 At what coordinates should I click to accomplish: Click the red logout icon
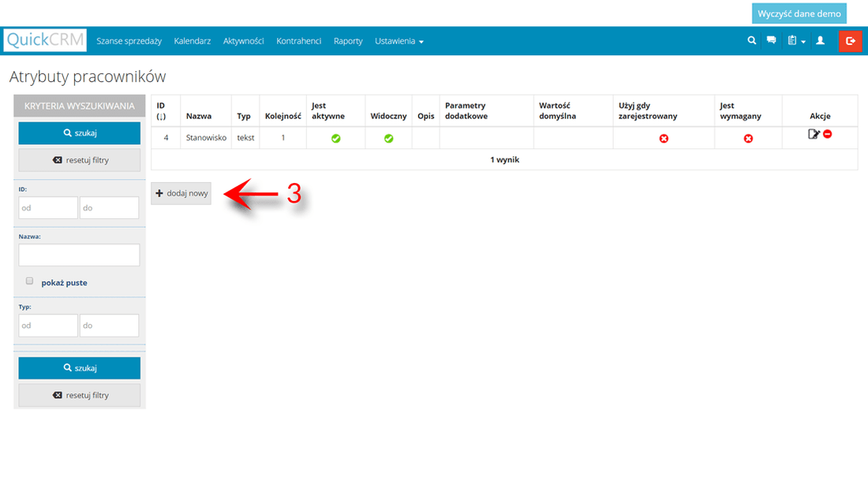click(x=850, y=41)
